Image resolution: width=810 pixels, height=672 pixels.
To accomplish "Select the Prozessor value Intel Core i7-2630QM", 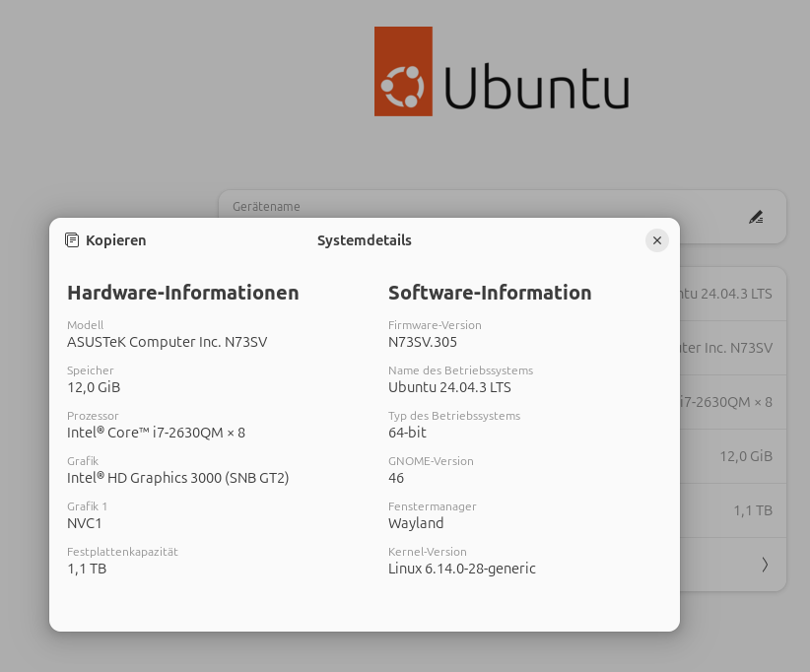I will click(x=156, y=433).
